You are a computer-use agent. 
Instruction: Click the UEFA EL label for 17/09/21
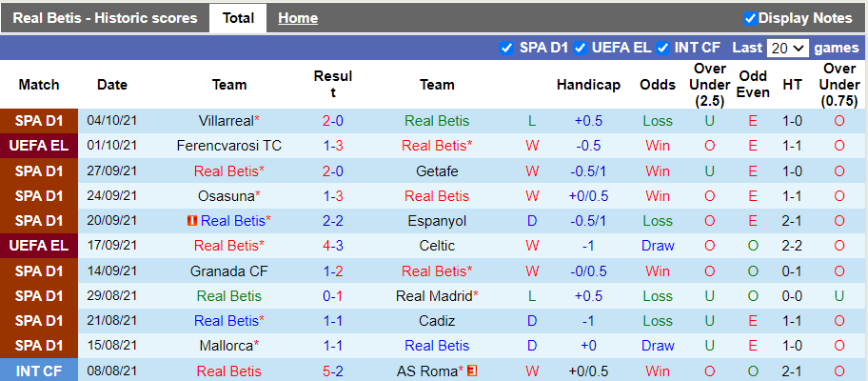[x=39, y=246]
